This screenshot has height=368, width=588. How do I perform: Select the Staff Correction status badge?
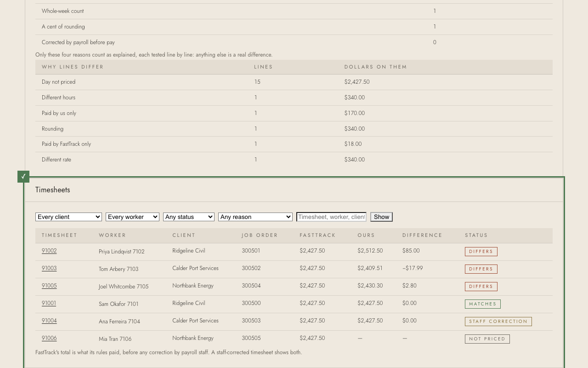498,322
